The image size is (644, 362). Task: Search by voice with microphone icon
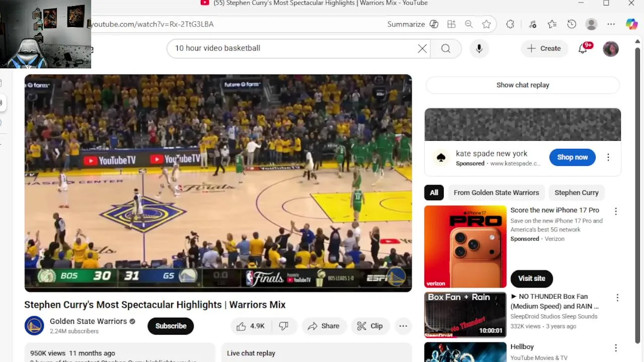click(x=479, y=48)
